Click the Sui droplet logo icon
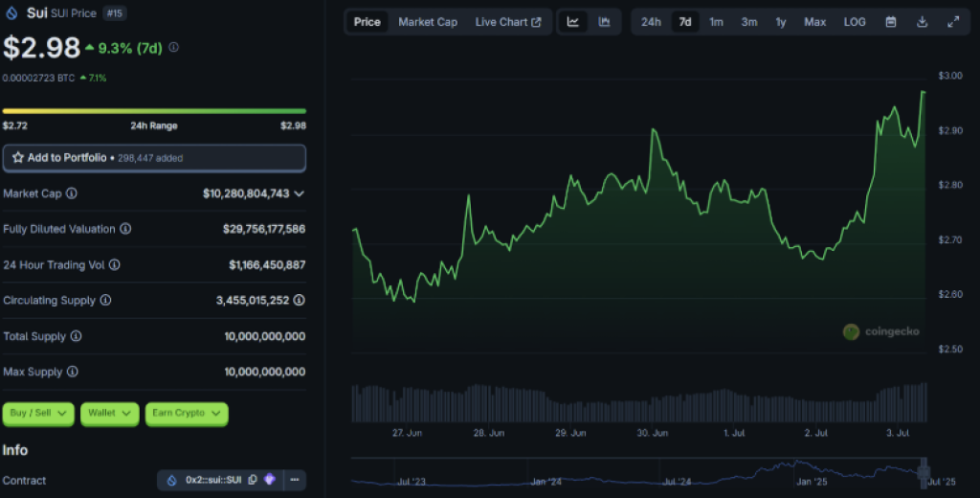The image size is (980, 498). point(11,12)
